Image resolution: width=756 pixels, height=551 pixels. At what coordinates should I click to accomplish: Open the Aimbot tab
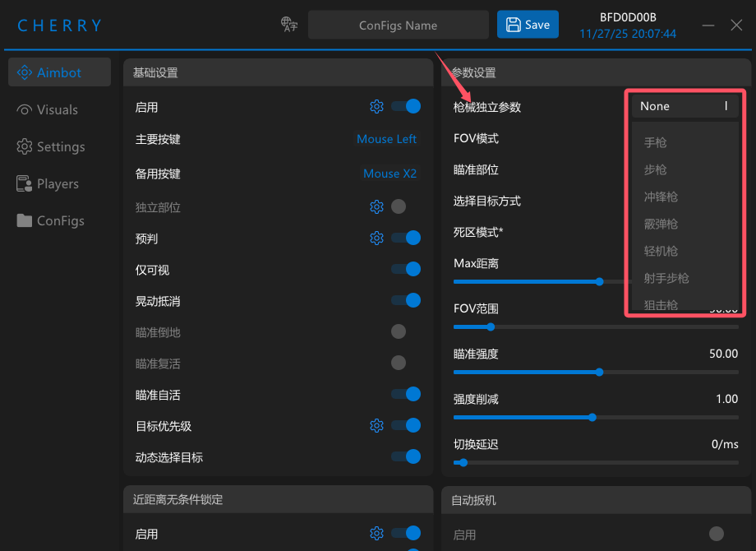click(x=59, y=72)
